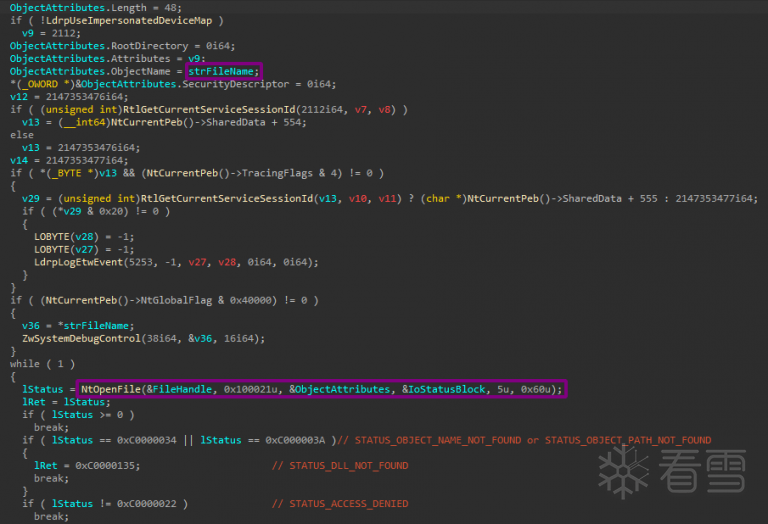The image size is (768, 524).
Task: Select strFileName in the ObjectName assignment
Action: click(221, 71)
